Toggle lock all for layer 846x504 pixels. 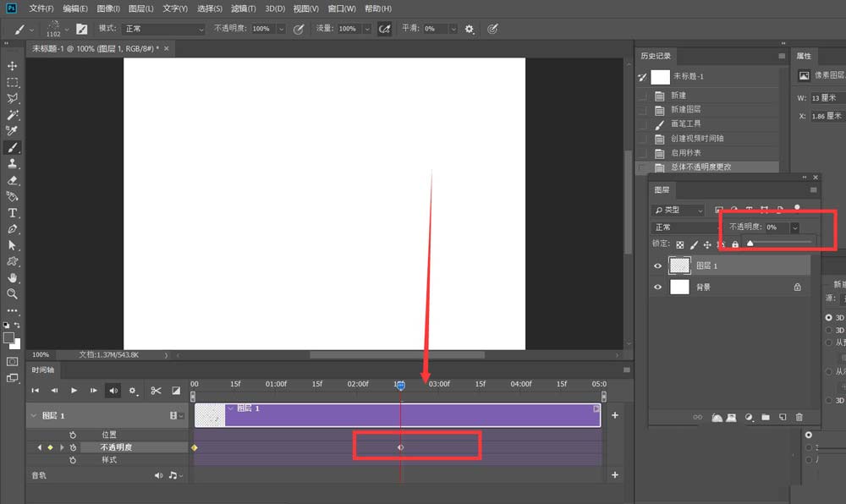point(735,244)
